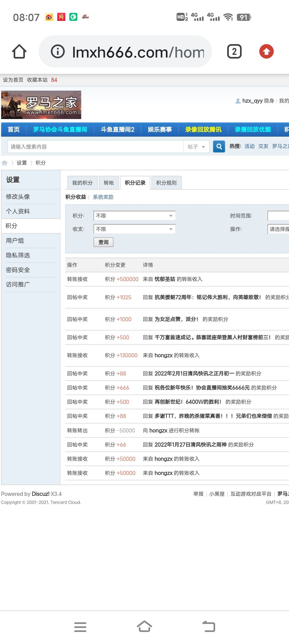Tap the browser home icon
This screenshot has width=289, height=644.
click(x=19, y=51)
